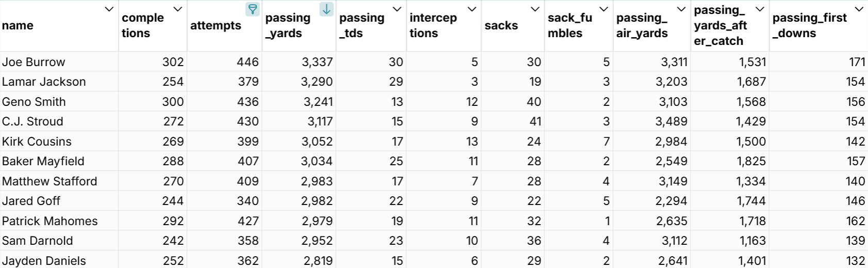Screen dimensions: 868x268
Task: Open the interceptions column menu chevron
Action: click(472, 9)
